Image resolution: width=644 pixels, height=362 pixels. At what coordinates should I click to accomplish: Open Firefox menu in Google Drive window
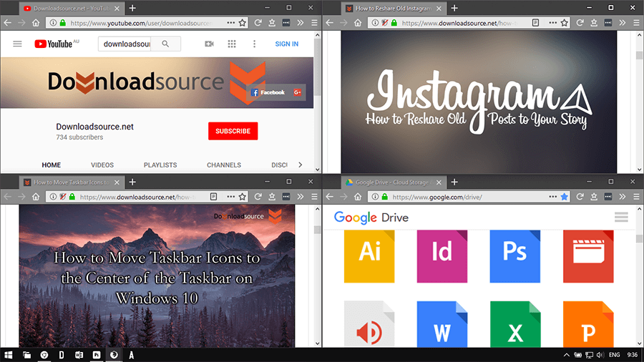636,197
